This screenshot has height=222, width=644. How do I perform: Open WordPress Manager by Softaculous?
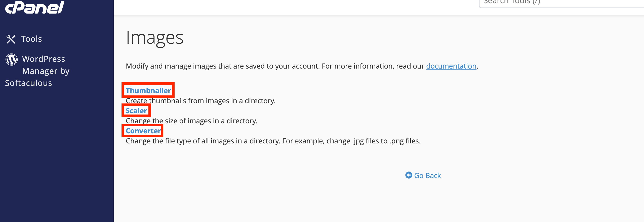(37, 71)
